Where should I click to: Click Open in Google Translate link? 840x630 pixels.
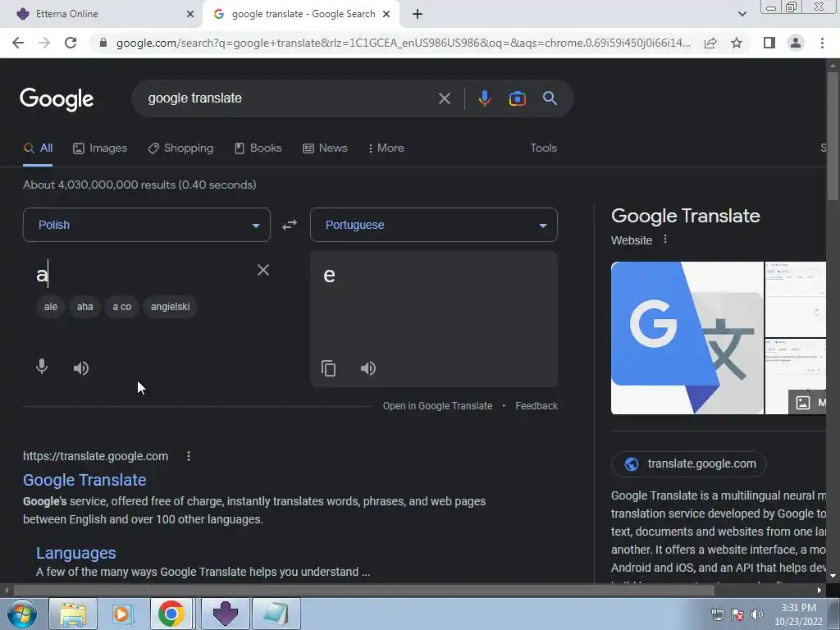(437, 406)
